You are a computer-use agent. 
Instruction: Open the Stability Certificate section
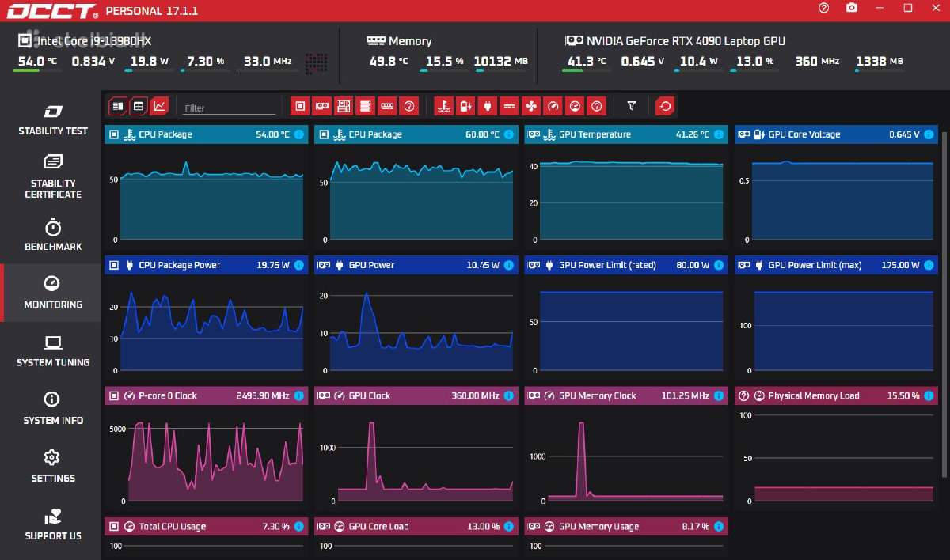[x=53, y=176]
